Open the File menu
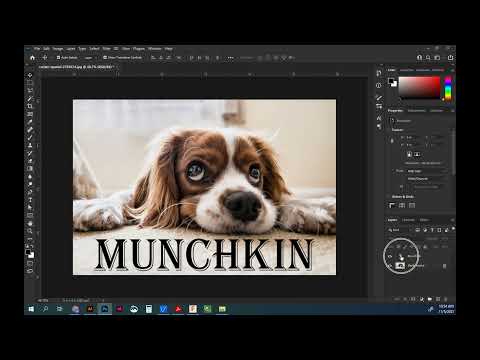The height and width of the screenshot is (360, 480). pos(37,49)
